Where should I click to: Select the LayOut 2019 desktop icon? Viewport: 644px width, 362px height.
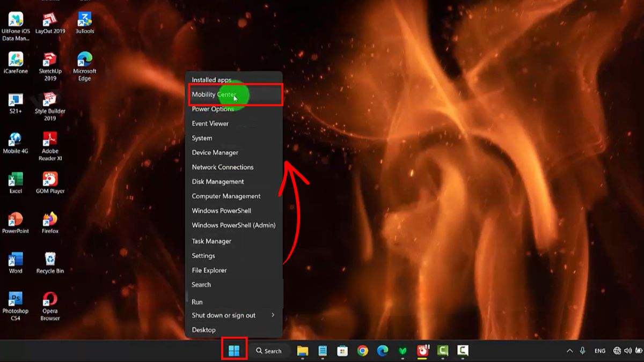50,23
